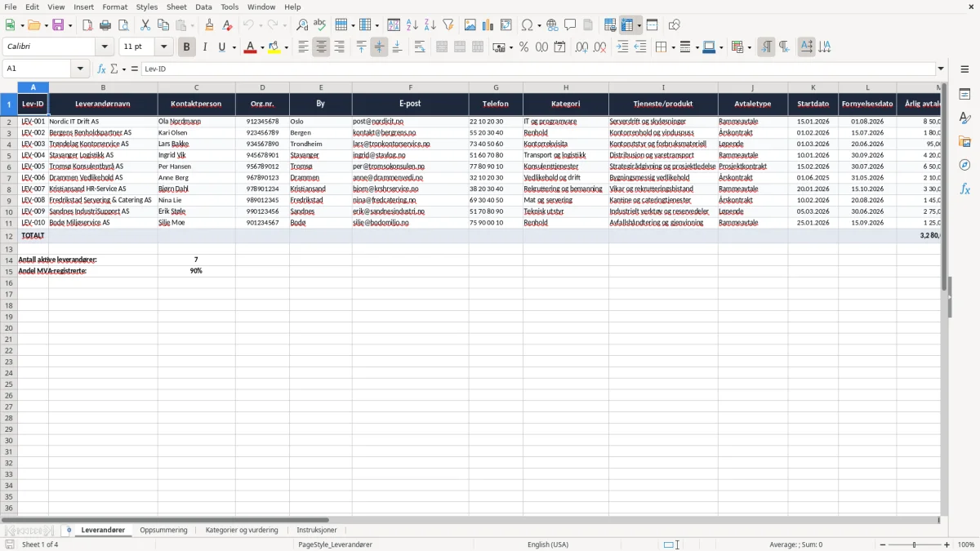
Task: Open the sidebar Properties panel icon
Action: pyautogui.click(x=964, y=95)
